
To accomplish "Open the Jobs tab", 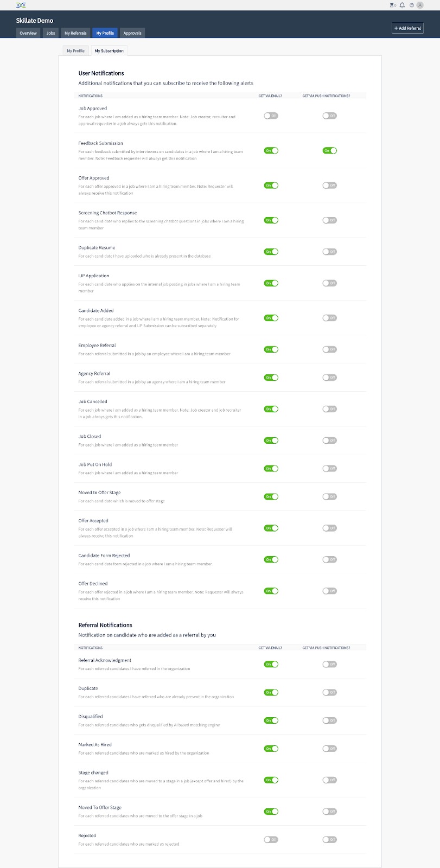I will [50, 33].
